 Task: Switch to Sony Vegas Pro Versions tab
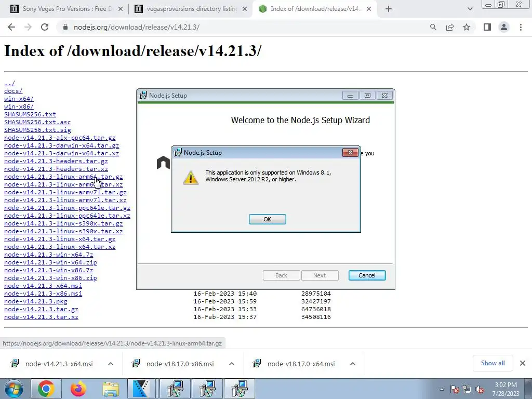tap(67, 9)
